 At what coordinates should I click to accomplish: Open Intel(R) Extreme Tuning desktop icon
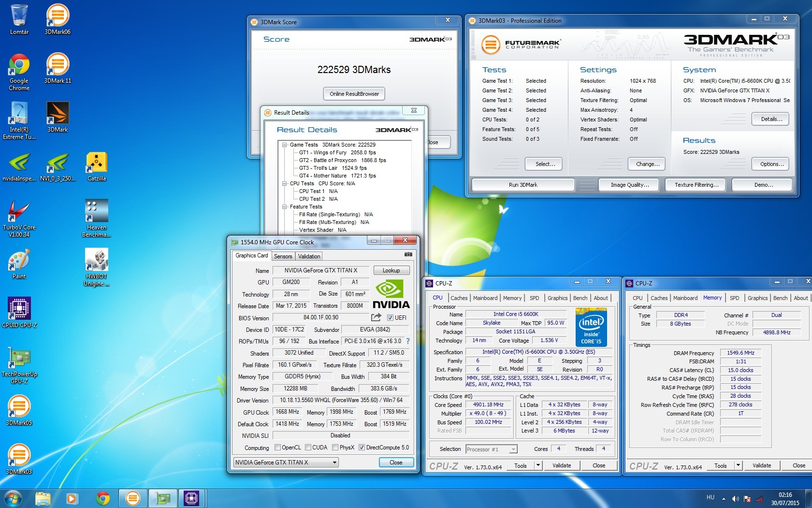(19, 121)
